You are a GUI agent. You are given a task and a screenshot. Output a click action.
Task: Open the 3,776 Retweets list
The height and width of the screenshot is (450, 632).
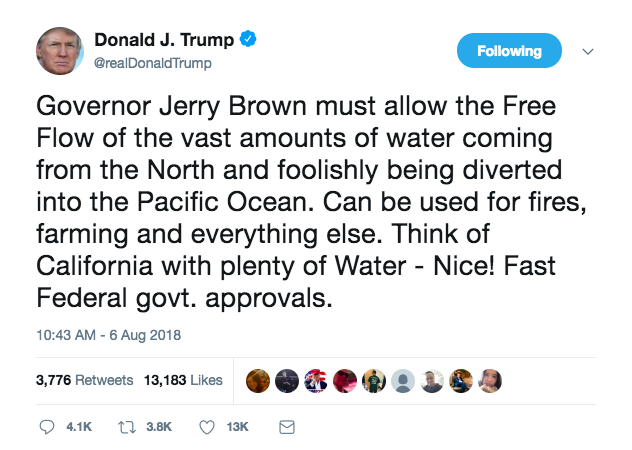click(84, 381)
